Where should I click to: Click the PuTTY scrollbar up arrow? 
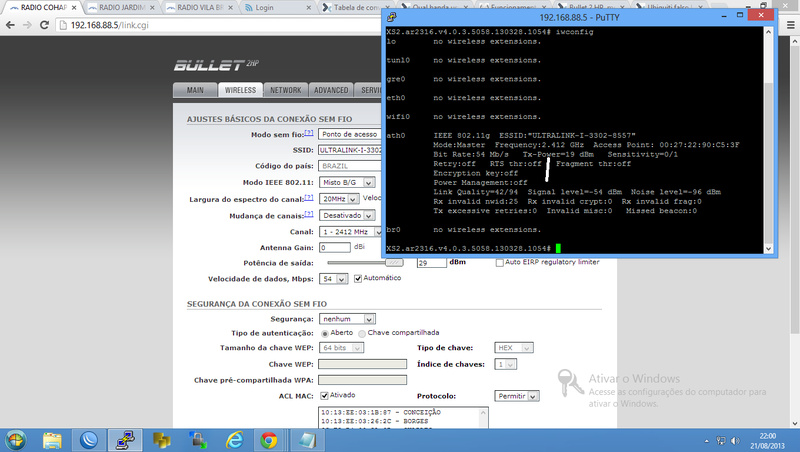[768, 32]
